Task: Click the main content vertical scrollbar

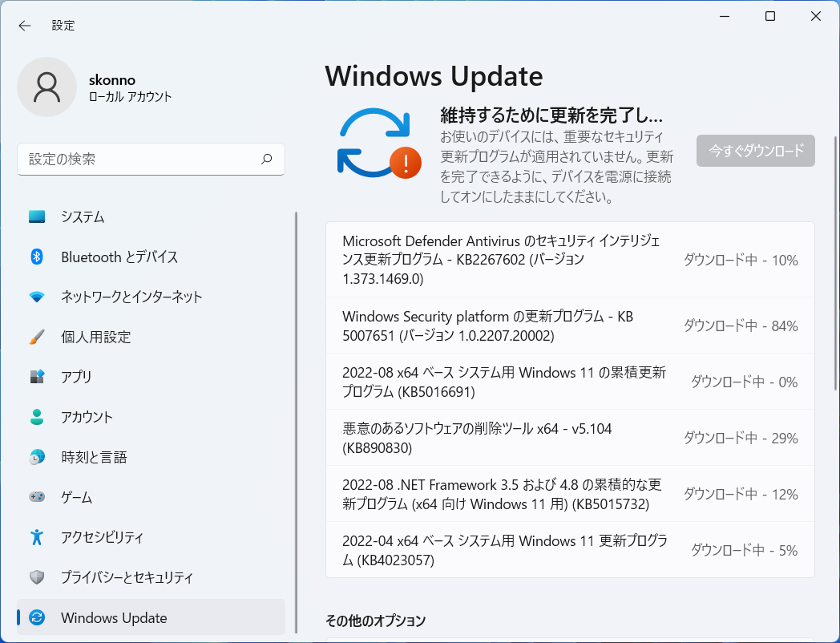Action: [x=836, y=262]
